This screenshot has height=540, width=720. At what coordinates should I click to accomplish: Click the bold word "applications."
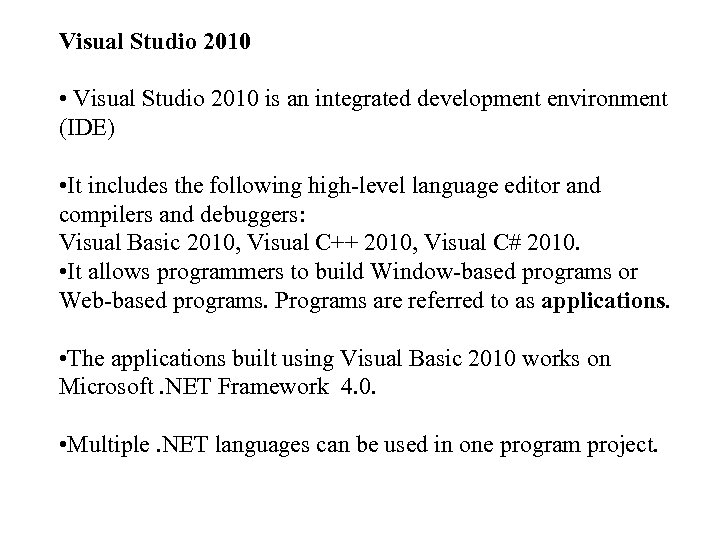[605, 301]
